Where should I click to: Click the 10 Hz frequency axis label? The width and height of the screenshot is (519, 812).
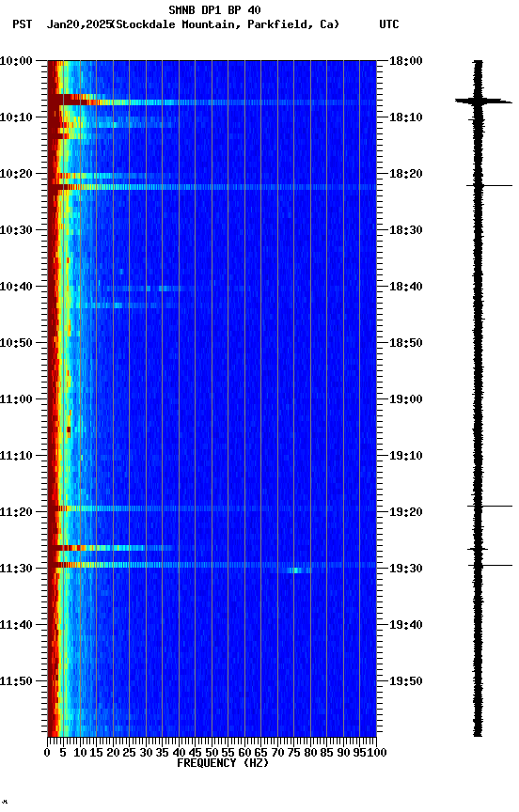tap(80, 753)
